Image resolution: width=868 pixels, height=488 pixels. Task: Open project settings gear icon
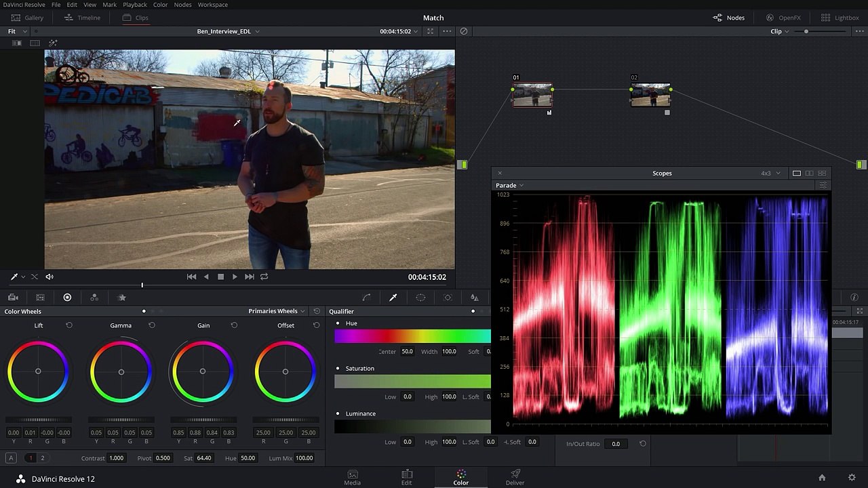coord(852,478)
